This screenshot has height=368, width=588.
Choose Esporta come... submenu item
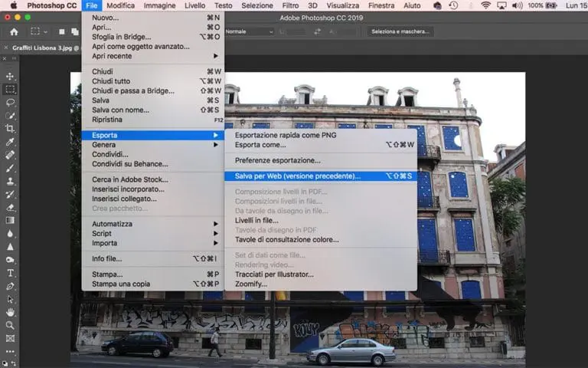click(x=321, y=145)
